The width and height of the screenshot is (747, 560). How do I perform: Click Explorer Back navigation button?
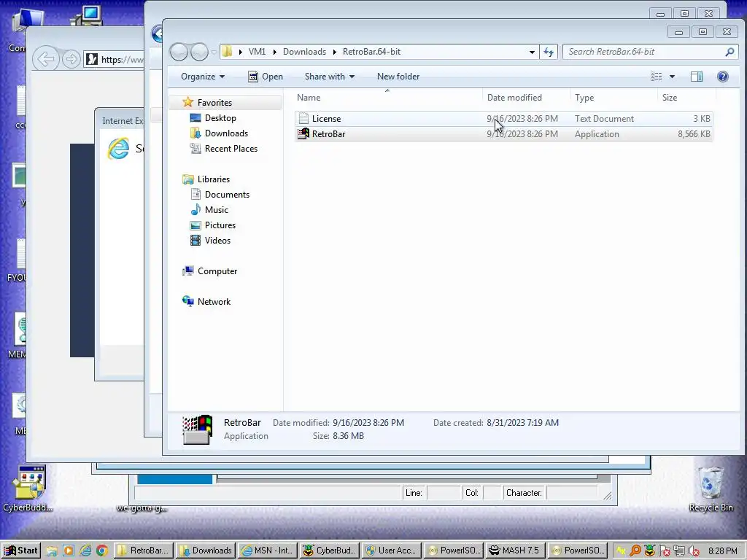click(179, 52)
